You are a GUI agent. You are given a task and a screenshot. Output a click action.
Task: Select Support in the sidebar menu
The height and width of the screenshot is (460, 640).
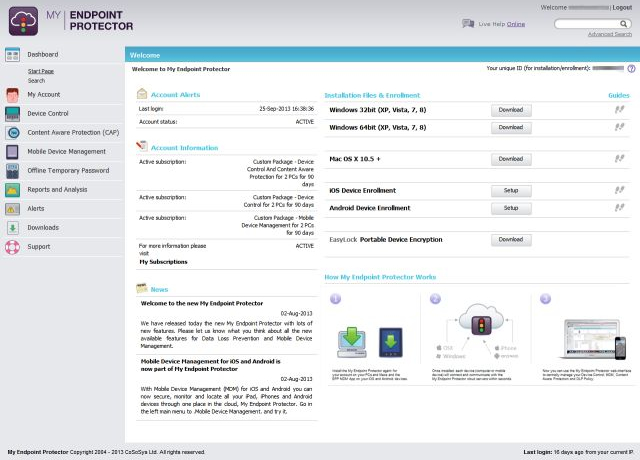click(x=39, y=247)
